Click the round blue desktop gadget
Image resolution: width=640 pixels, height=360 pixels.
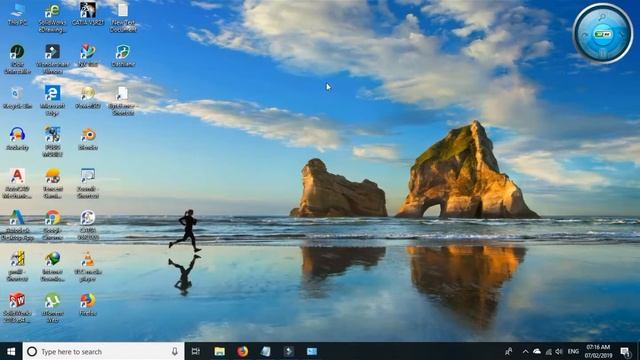[603, 34]
